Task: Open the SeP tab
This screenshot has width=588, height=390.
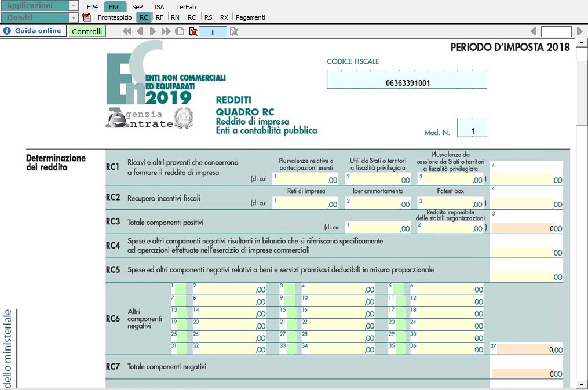Action: pos(137,7)
